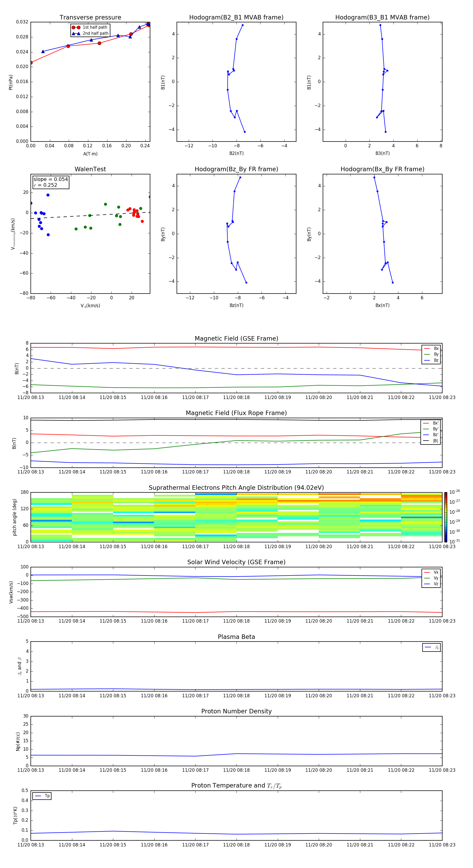Click the '0.032' tick on transverse pressure axis

coord(22,22)
